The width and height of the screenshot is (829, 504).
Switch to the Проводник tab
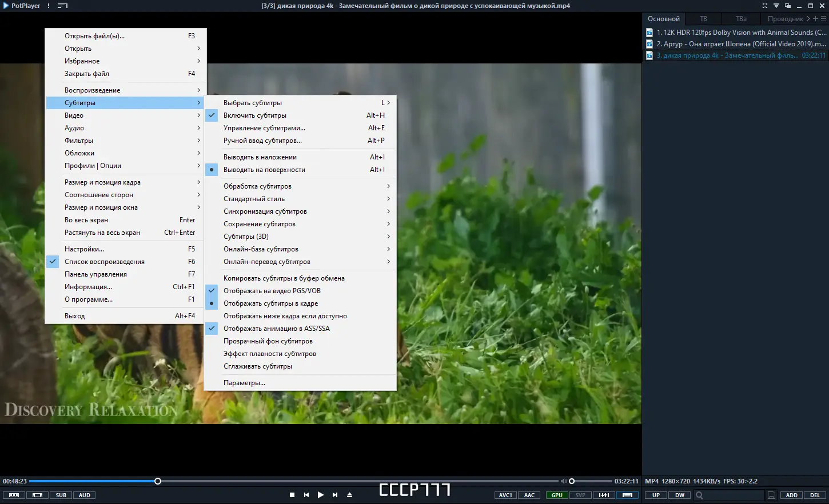point(786,18)
